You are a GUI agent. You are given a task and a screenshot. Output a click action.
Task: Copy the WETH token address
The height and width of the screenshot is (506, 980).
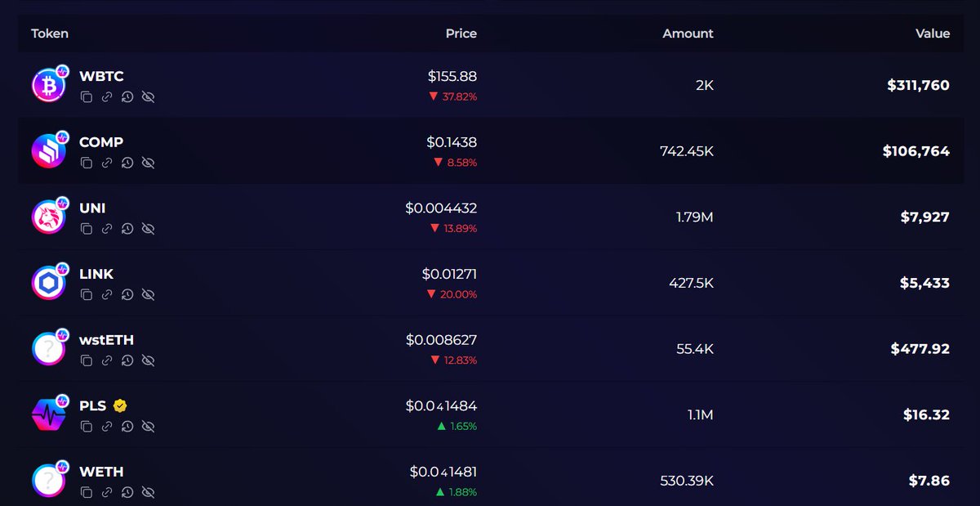(x=87, y=492)
